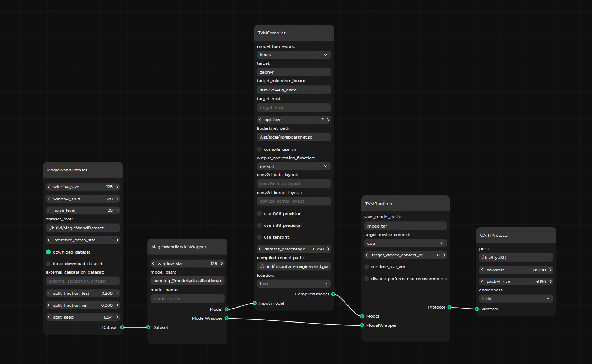The height and width of the screenshot is (364, 592).
Task: Click the Protocol input port on UARTProtocol
Action: click(477, 309)
